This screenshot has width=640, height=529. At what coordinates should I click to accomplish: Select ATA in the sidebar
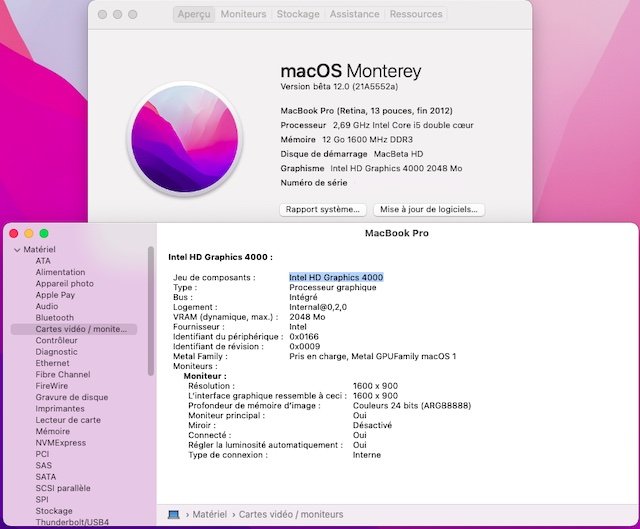[43, 261]
